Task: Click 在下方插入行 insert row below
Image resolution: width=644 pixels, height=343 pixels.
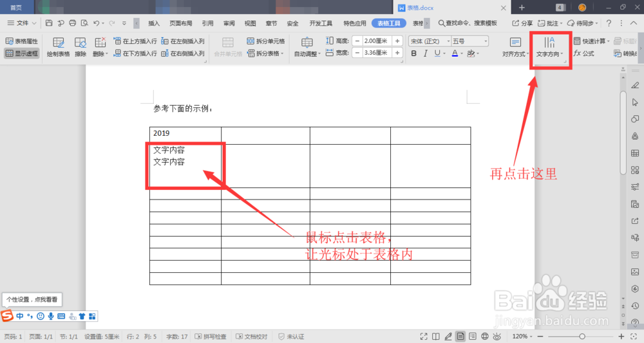Action: point(135,53)
